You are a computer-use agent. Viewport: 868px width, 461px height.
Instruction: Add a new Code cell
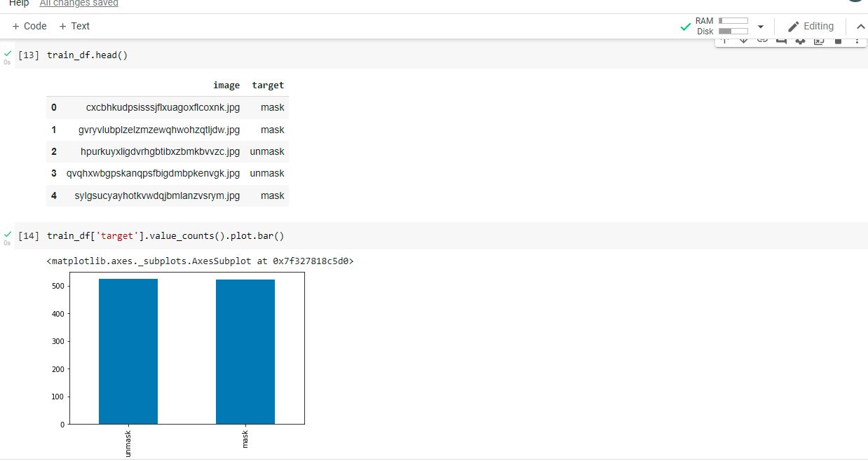coord(29,26)
